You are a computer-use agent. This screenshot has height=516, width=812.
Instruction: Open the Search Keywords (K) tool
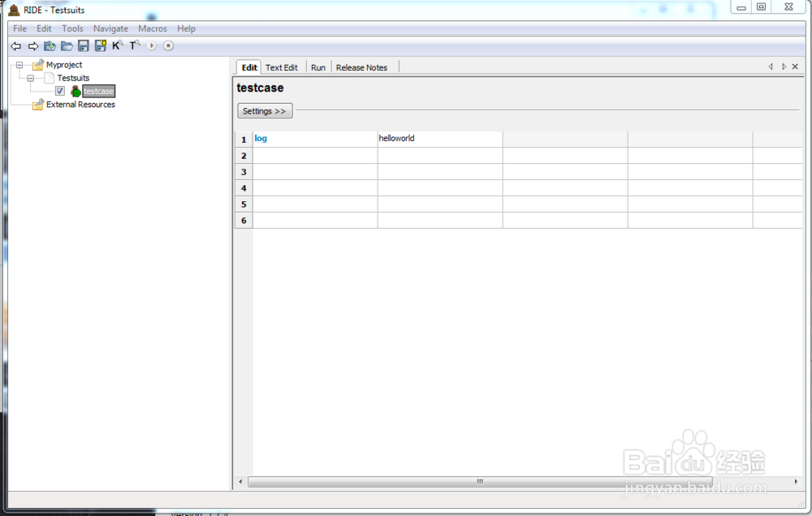(x=118, y=45)
